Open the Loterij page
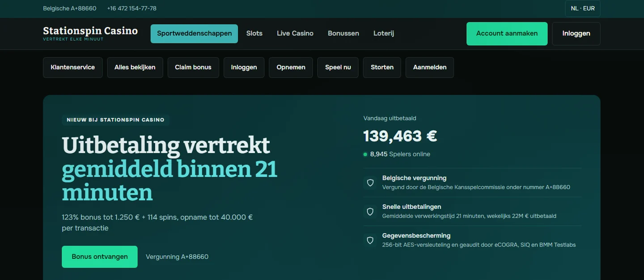The width and height of the screenshot is (644, 280). [384, 34]
